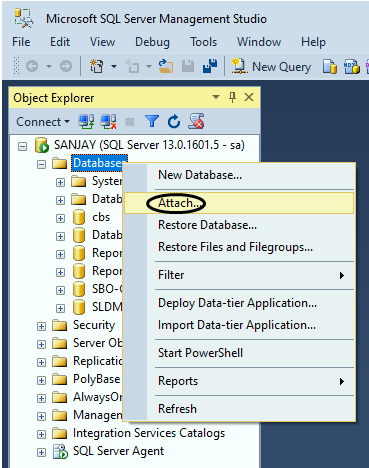Expand the SQL Server Agent node
This screenshot has width=369, height=468.
point(41,452)
